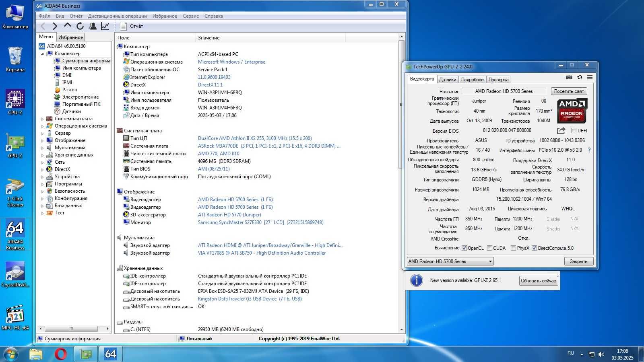644x362 pixels.
Task: Open the GPU-Z desktop shortcut
Action: click(x=15, y=145)
